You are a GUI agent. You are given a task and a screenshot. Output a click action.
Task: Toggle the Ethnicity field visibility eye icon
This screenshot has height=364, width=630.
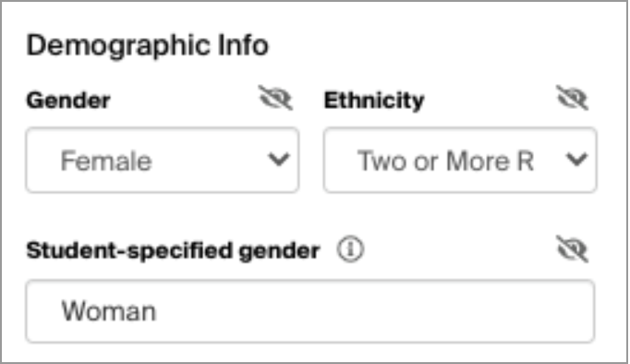(x=573, y=98)
